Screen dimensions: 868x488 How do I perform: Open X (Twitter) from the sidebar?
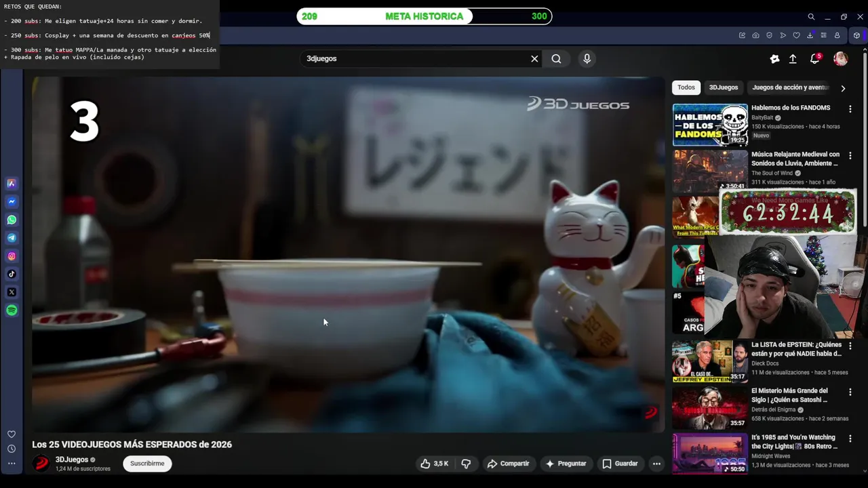(12, 292)
